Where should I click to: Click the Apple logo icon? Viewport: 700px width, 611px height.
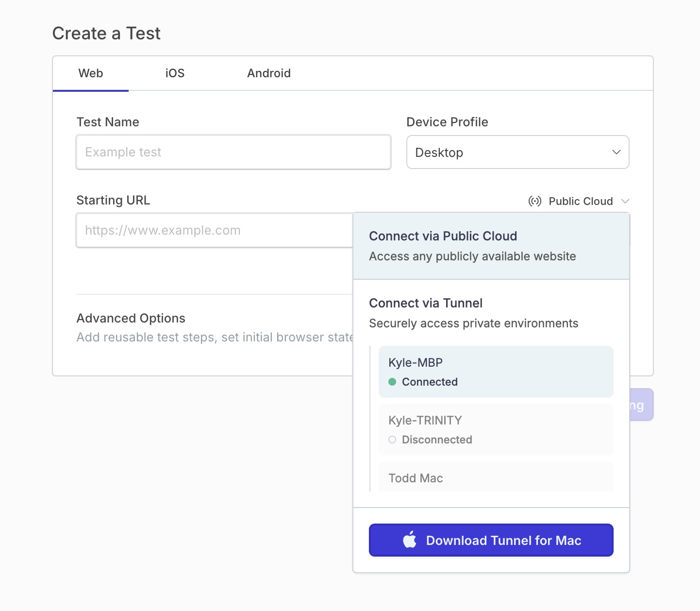tap(410, 540)
